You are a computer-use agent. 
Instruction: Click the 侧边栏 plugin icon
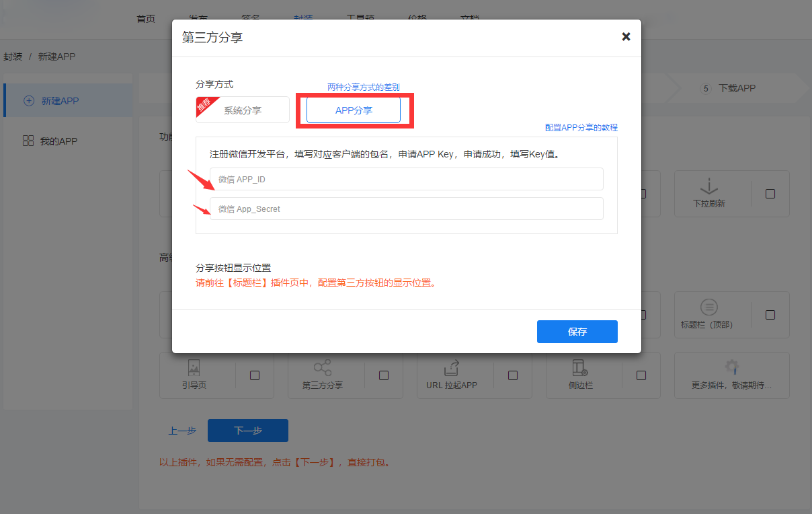[580, 367]
